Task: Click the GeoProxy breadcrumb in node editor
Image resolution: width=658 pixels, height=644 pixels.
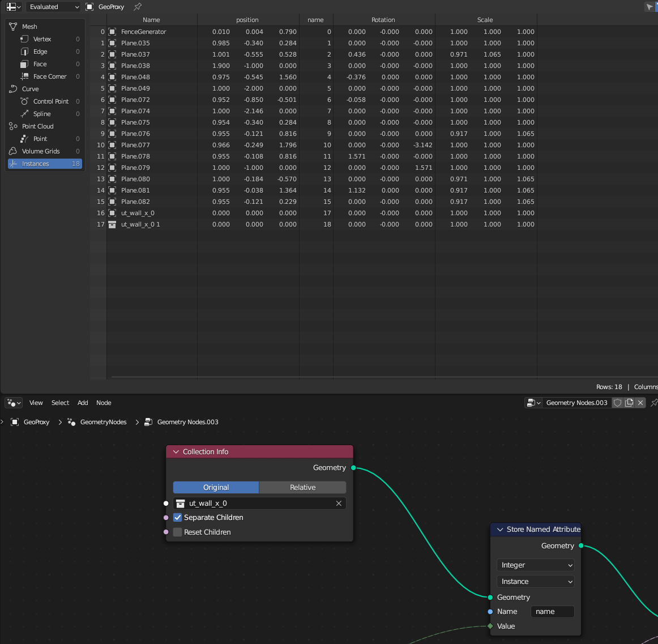Action: 36,423
